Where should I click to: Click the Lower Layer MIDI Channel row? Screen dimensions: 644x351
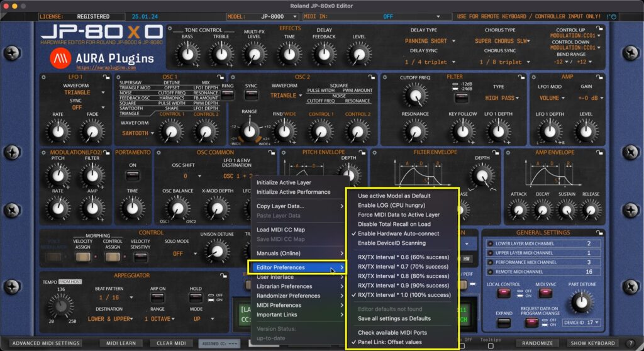coord(543,243)
